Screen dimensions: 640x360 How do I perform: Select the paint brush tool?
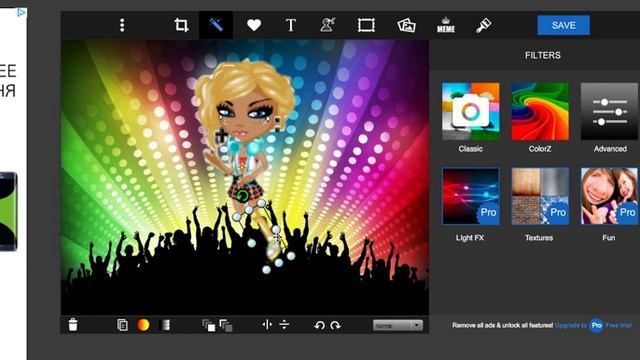point(484,25)
